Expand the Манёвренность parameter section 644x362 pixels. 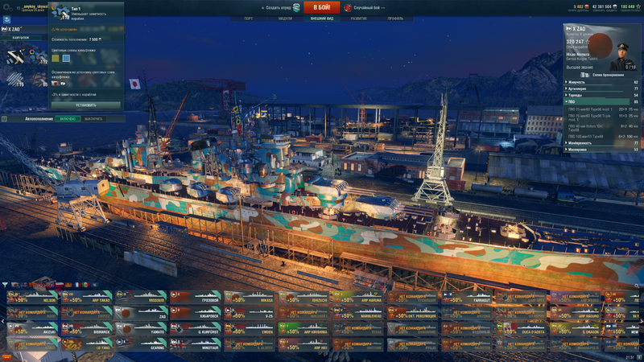(601, 143)
